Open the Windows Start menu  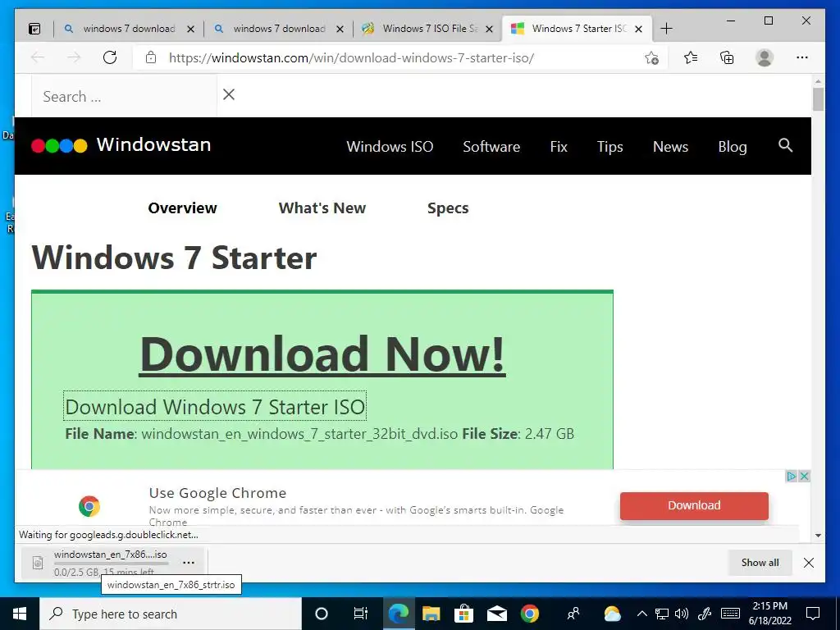[x=20, y=614]
